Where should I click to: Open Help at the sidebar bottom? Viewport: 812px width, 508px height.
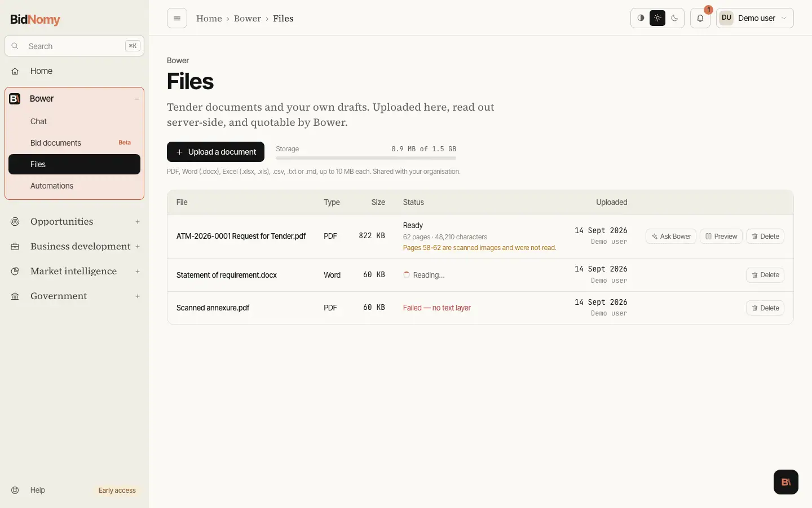(37, 490)
